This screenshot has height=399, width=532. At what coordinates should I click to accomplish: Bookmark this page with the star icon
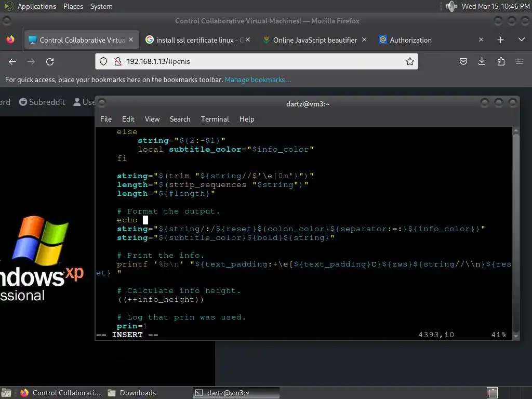(x=410, y=61)
